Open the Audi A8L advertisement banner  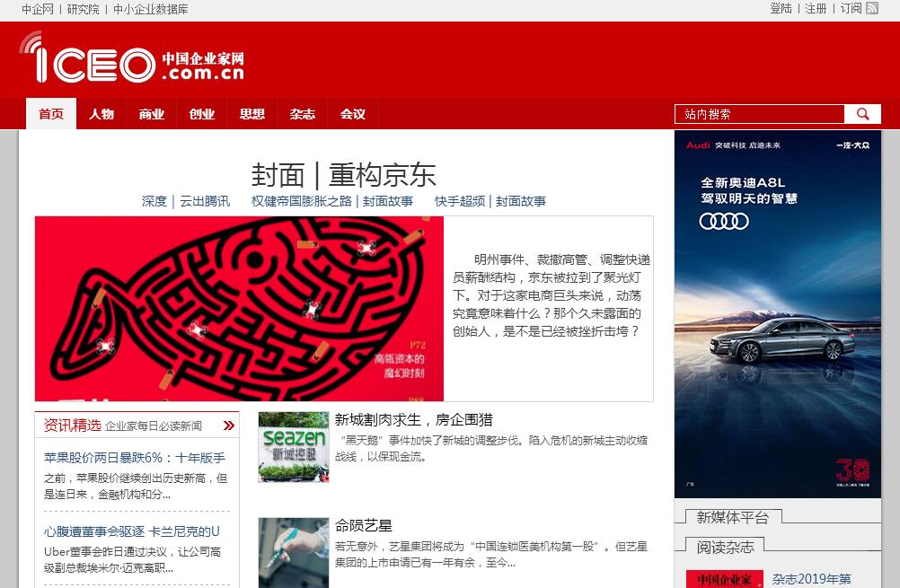[777, 313]
